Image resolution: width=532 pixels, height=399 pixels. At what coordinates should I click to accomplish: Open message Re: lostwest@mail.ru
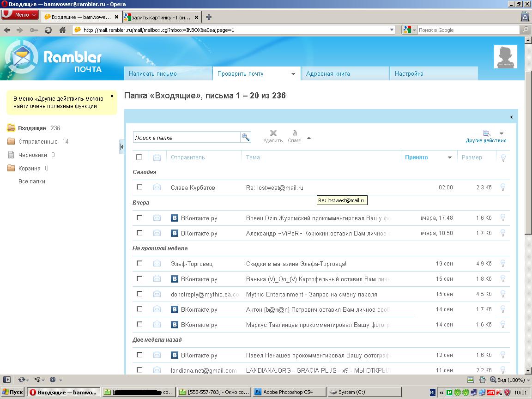[274, 187]
